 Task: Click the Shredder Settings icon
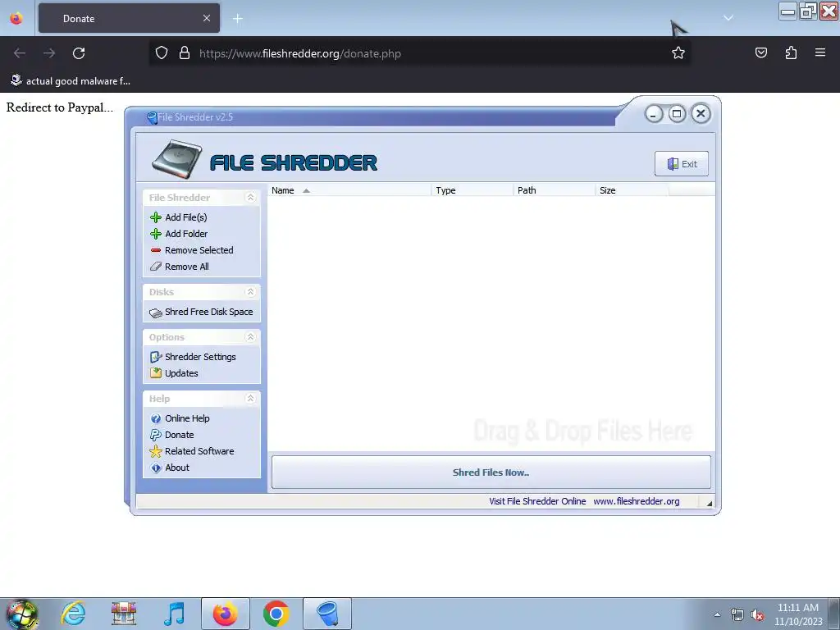[156, 358]
